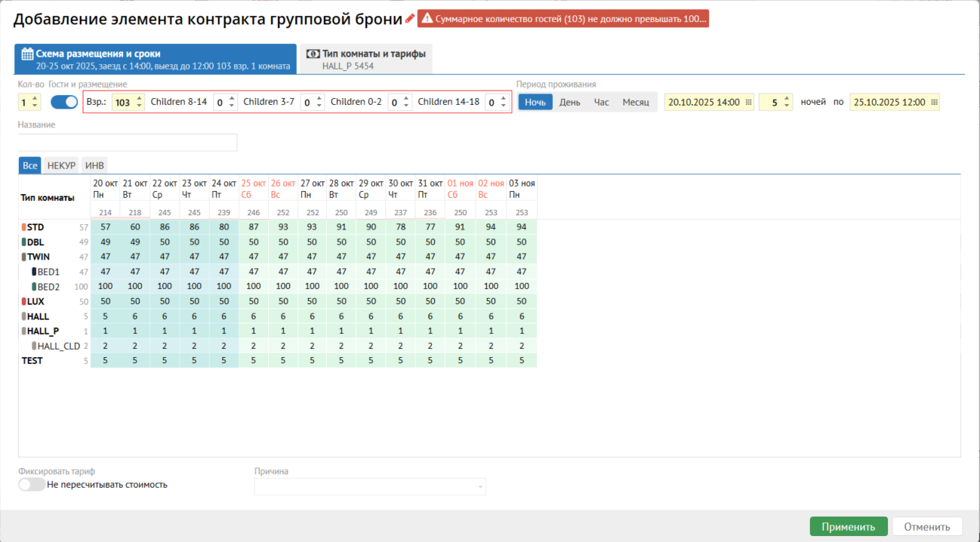
Task: Increase Children 8-14 count stepper
Action: coord(232,98)
